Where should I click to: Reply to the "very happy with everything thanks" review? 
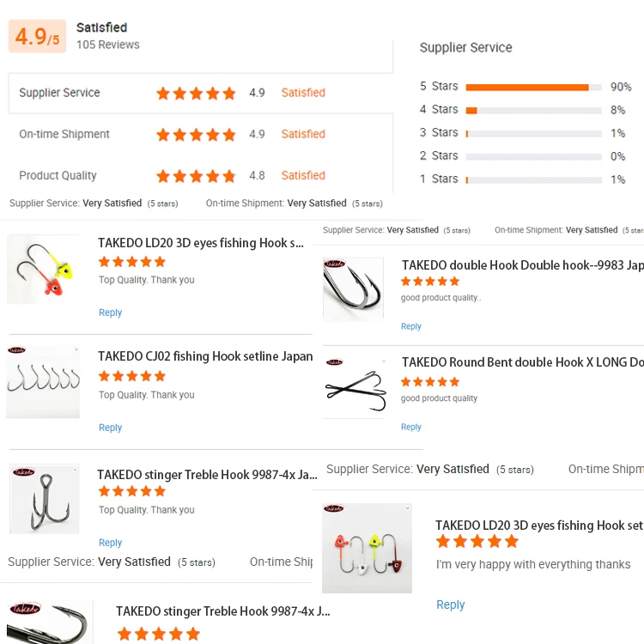pos(450,605)
